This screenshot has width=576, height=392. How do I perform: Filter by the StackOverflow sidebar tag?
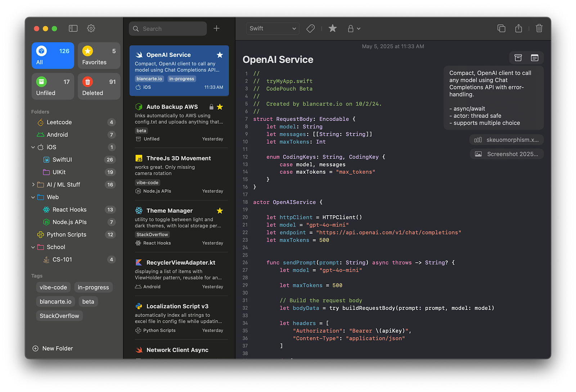click(x=59, y=316)
